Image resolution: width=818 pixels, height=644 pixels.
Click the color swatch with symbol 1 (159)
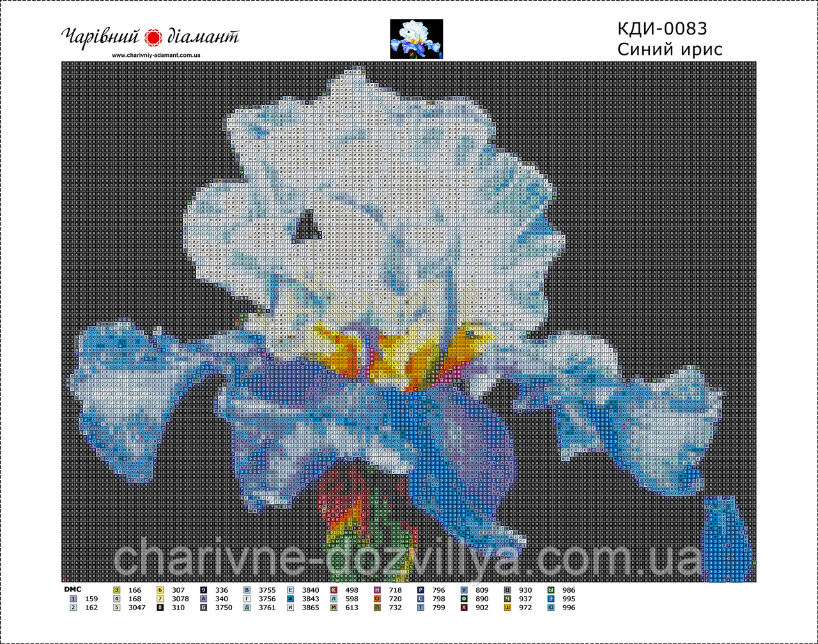pyautogui.click(x=73, y=599)
